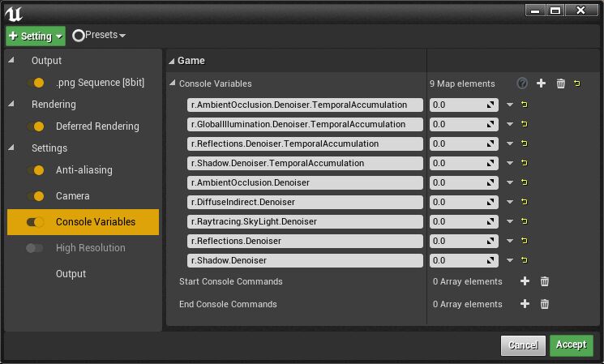Open options arrow for r.DiffuseIndirect.Denoiser row

(510, 202)
